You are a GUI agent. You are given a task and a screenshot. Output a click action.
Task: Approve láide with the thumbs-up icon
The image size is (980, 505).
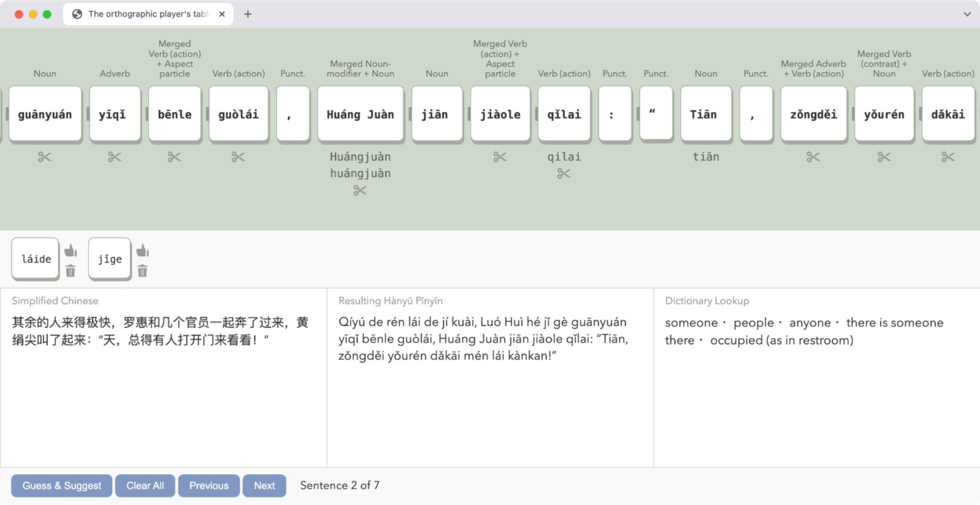tap(70, 251)
